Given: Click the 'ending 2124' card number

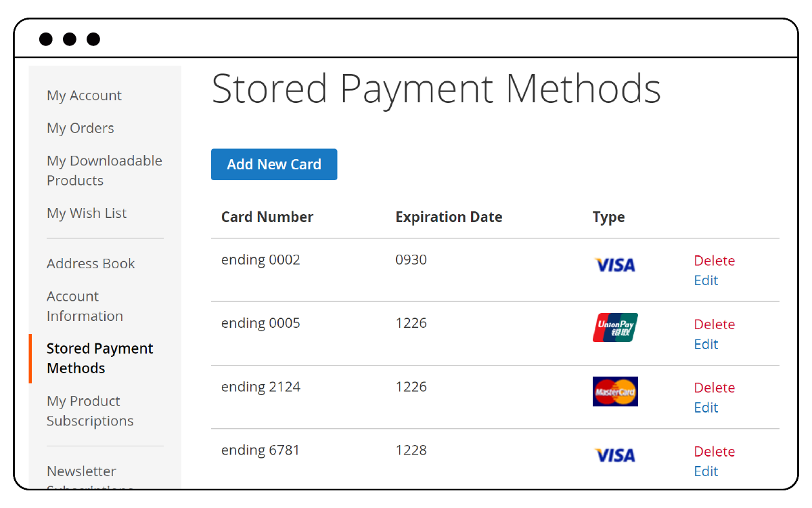Looking at the screenshot, I should (261, 387).
